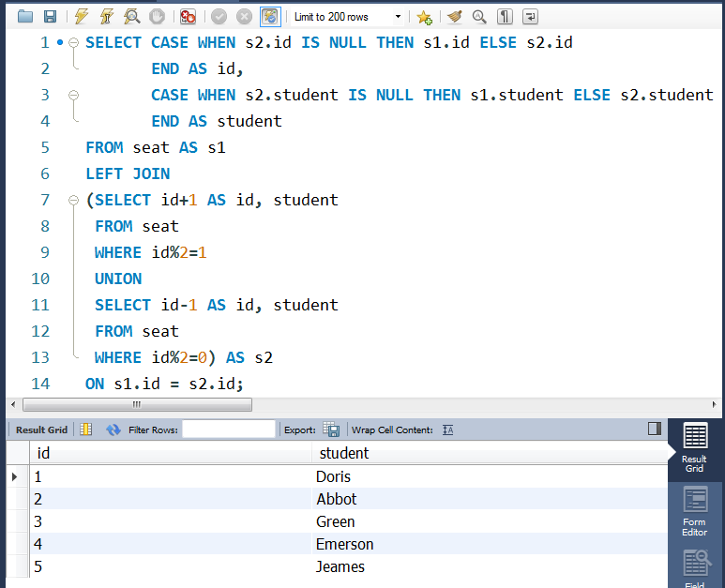Place cursor on the UNION keyword
The width and height of the screenshot is (725, 588).
(x=118, y=279)
